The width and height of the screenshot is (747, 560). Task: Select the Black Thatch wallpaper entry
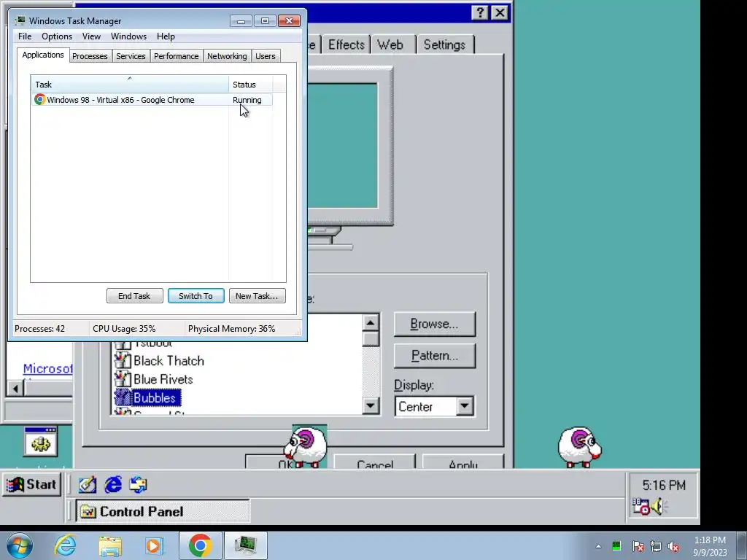[169, 361]
